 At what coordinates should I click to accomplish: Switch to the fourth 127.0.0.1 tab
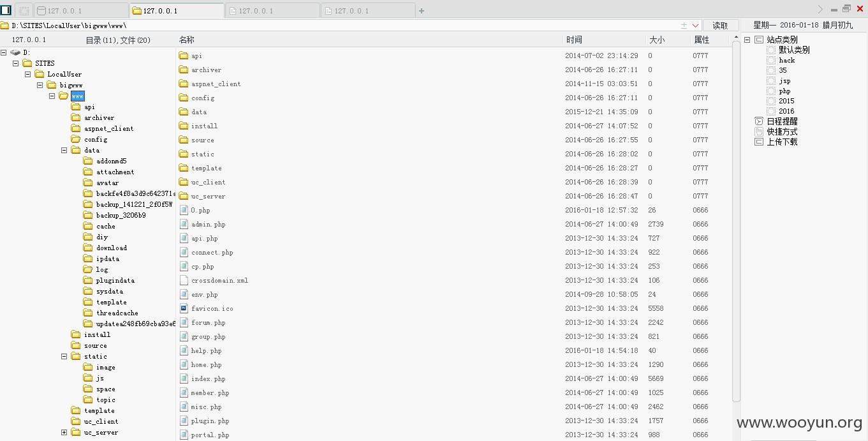368,11
